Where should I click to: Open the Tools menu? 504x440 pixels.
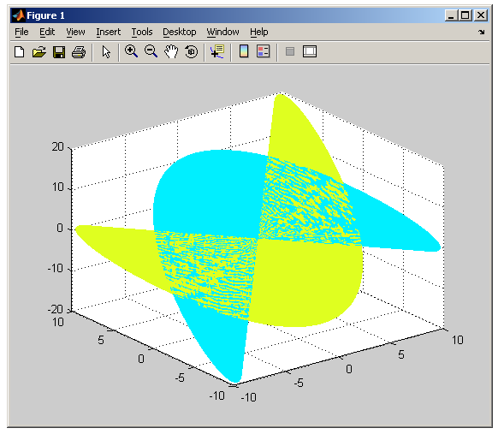(x=142, y=32)
